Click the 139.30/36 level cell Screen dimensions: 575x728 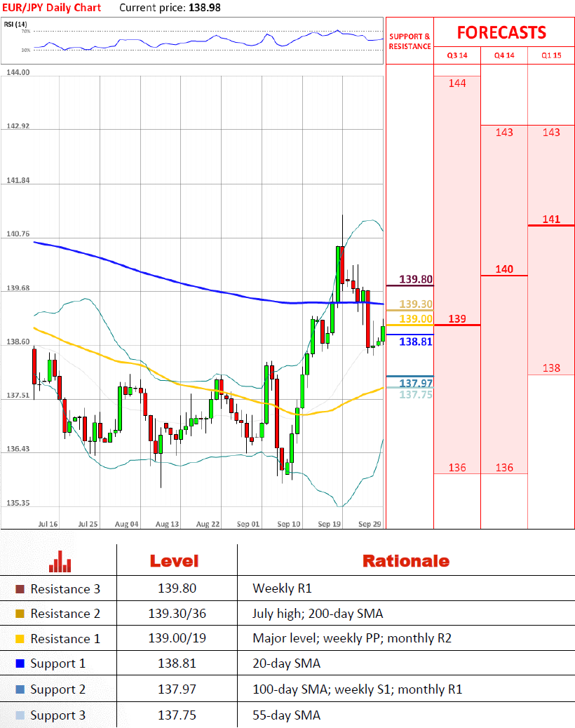pos(177,613)
